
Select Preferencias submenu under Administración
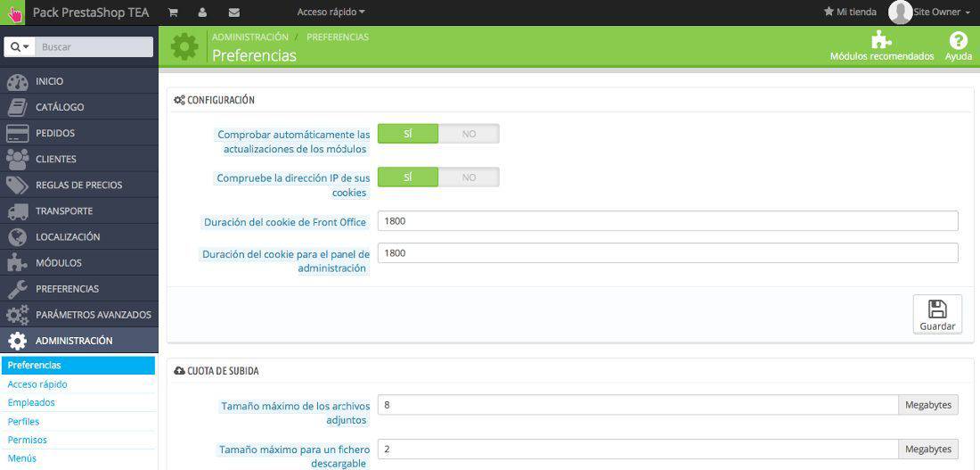78,365
